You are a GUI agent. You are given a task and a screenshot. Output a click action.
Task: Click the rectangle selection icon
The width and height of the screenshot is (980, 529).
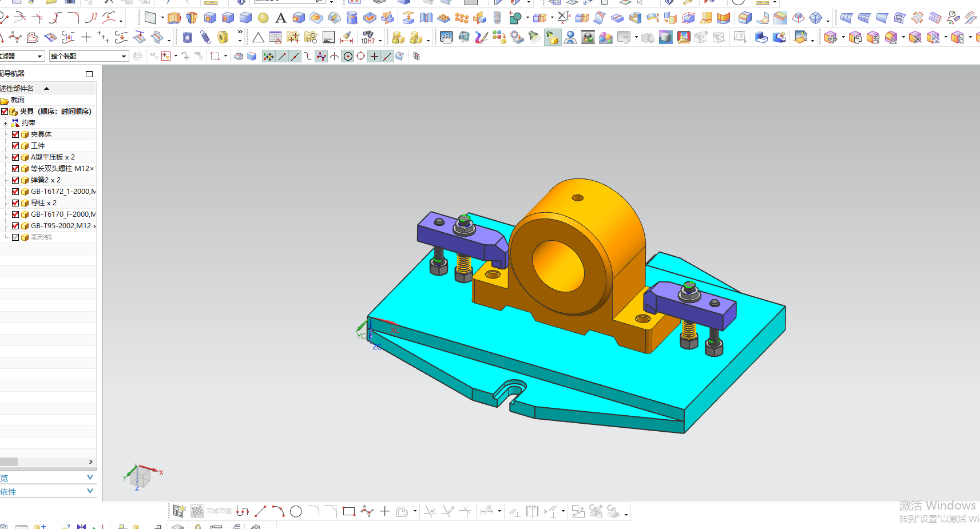(215, 56)
